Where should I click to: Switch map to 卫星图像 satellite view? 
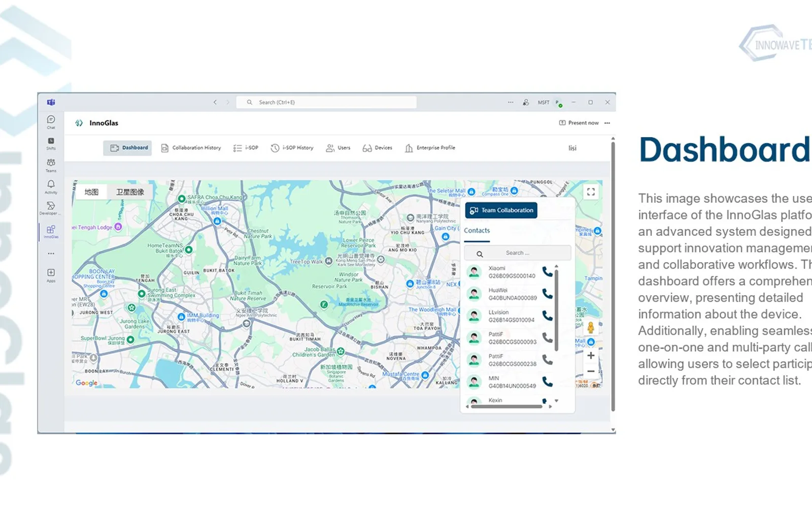[130, 192]
